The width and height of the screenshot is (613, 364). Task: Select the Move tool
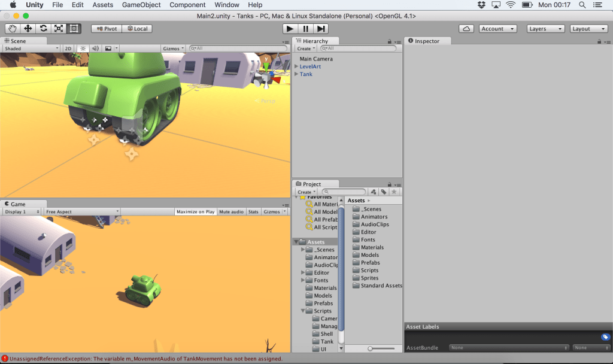click(x=27, y=28)
